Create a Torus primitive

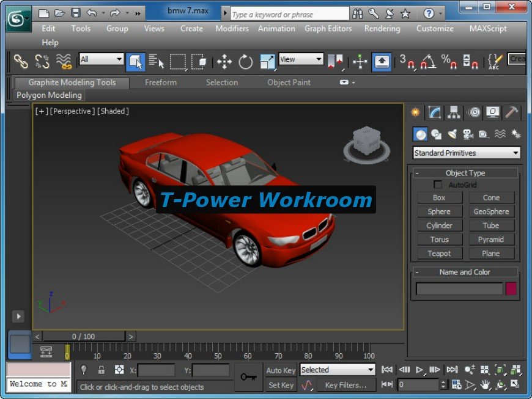click(440, 240)
